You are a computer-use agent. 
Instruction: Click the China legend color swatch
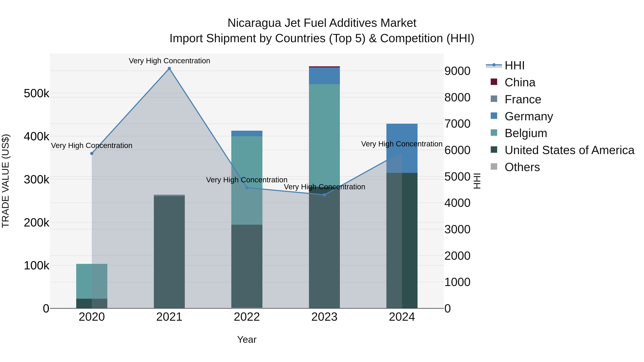[x=494, y=82]
